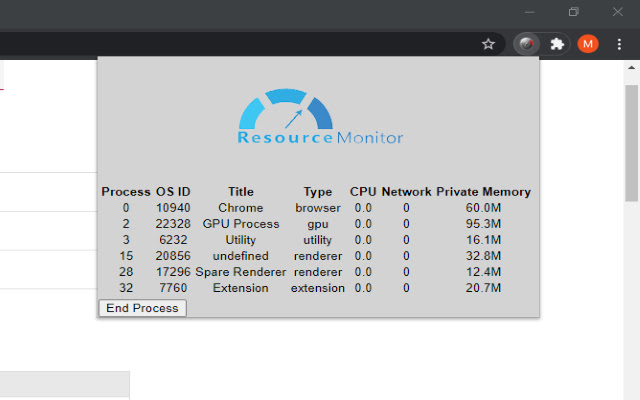Viewport: 640px width, 400px height.
Task: Click OS ID 20856
Action: point(173,256)
